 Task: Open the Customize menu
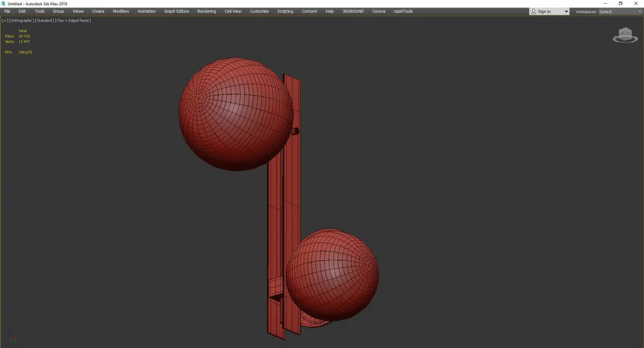click(x=259, y=11)
